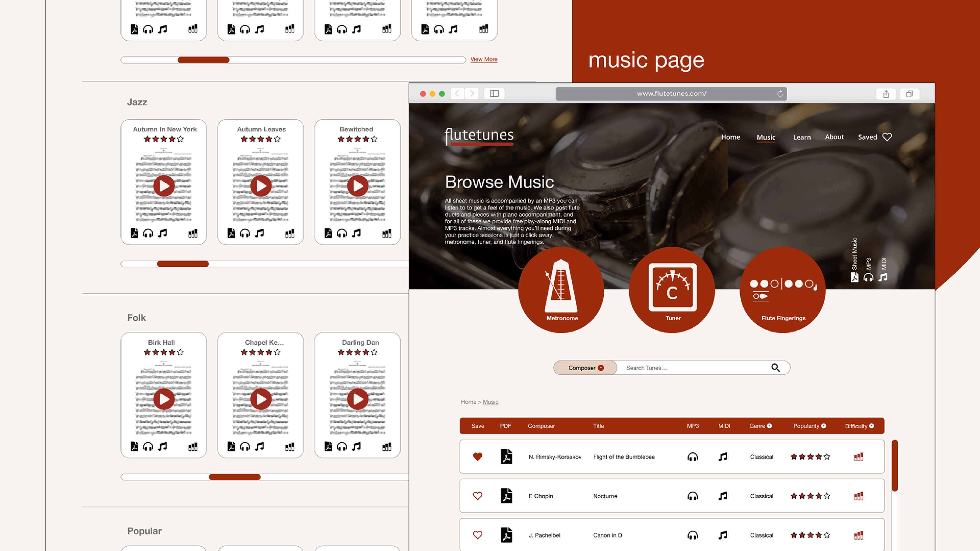Expand the Difficulty column sort dropdown
The image size is (980, 551).
[872, 426]
